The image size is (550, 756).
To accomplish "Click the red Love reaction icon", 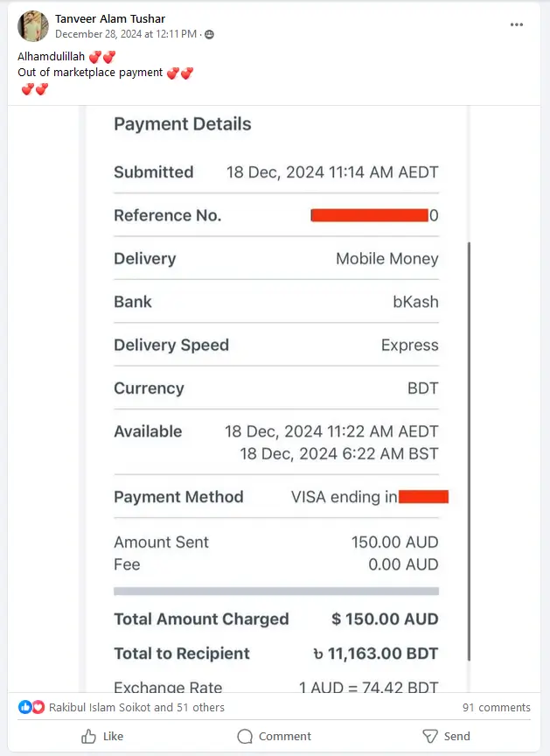I will point(38,707).
